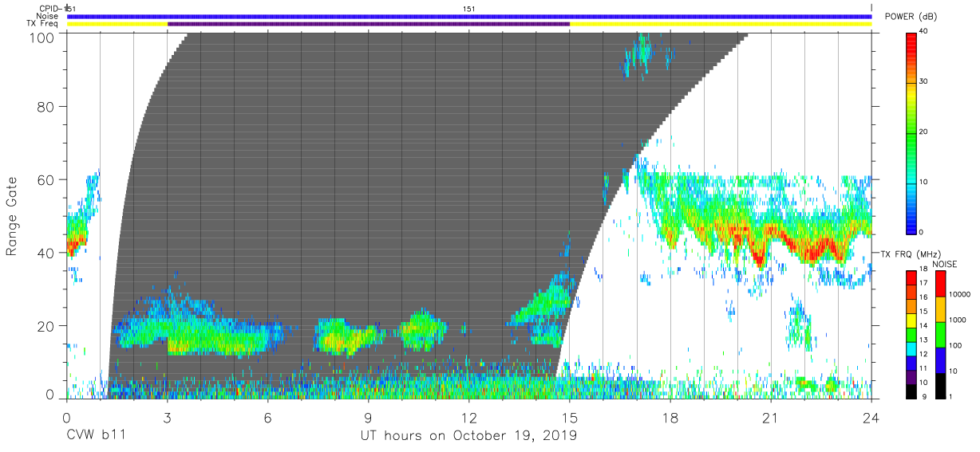Image resolution: width=980 pixels, height=452 pixels.
Task: Click the 20 tick on the Range Gate axis
Action: tap(47, 326)
